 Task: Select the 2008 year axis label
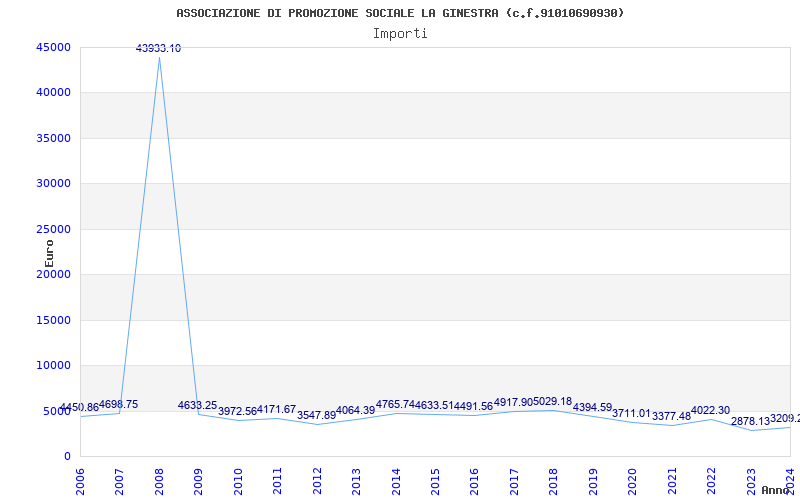pos(159,482)
